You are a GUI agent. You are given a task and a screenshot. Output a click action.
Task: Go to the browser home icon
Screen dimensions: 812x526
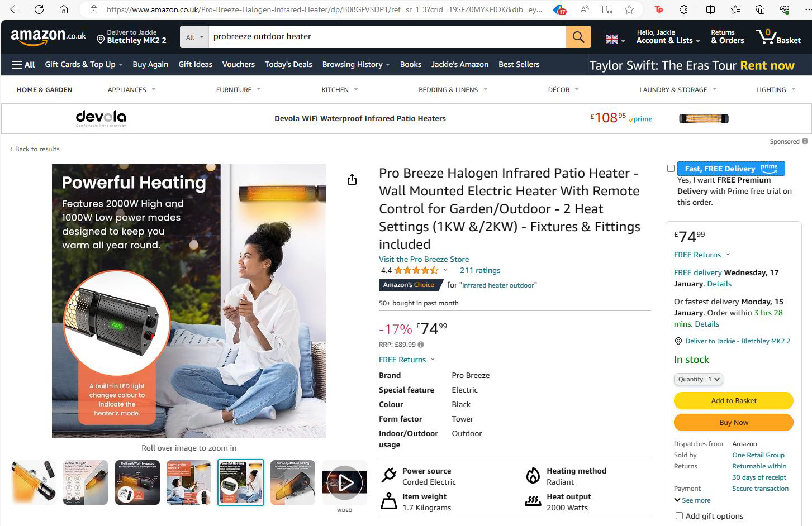tap(64, 9)
